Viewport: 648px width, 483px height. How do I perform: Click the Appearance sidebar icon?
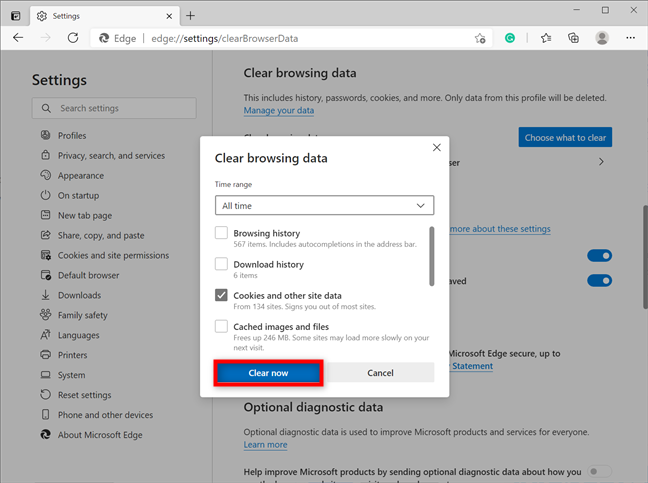pyautogui.click(x=45, y=175)
